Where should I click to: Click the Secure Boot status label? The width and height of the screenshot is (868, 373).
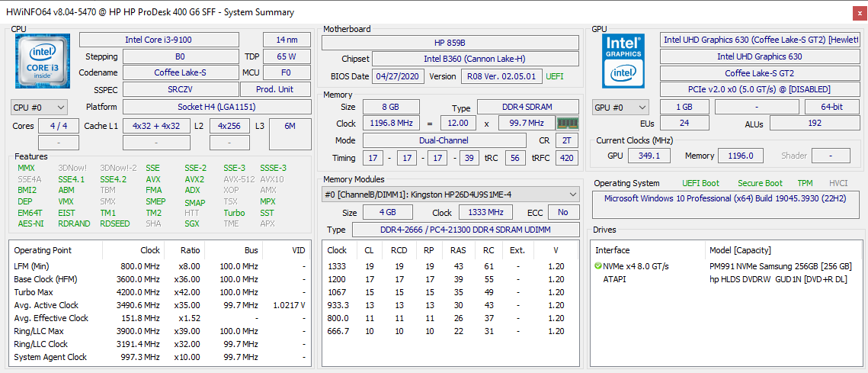760,184
